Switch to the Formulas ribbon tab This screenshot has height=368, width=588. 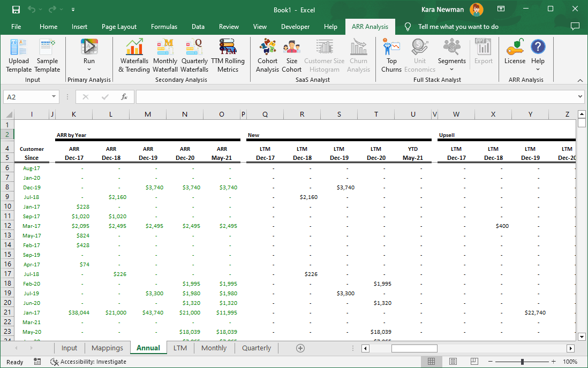[164, 26]
